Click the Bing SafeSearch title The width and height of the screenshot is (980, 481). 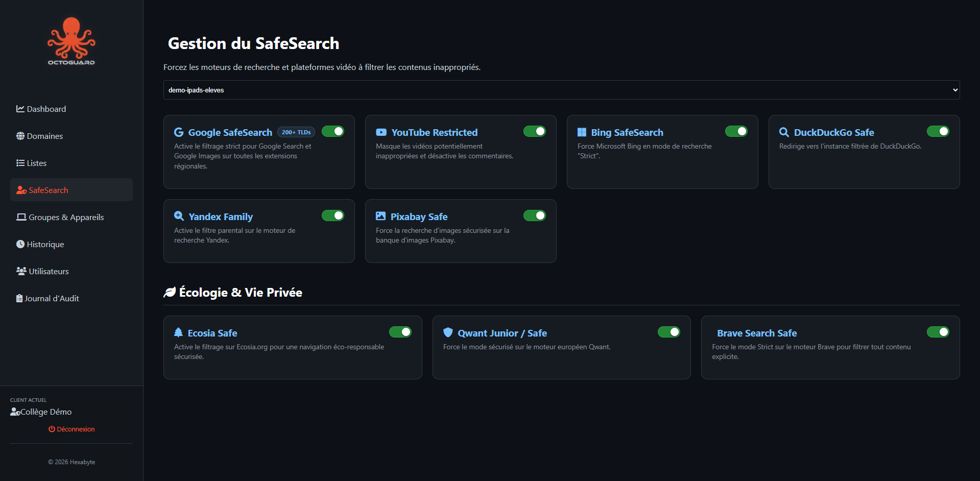tap(627, 132)
